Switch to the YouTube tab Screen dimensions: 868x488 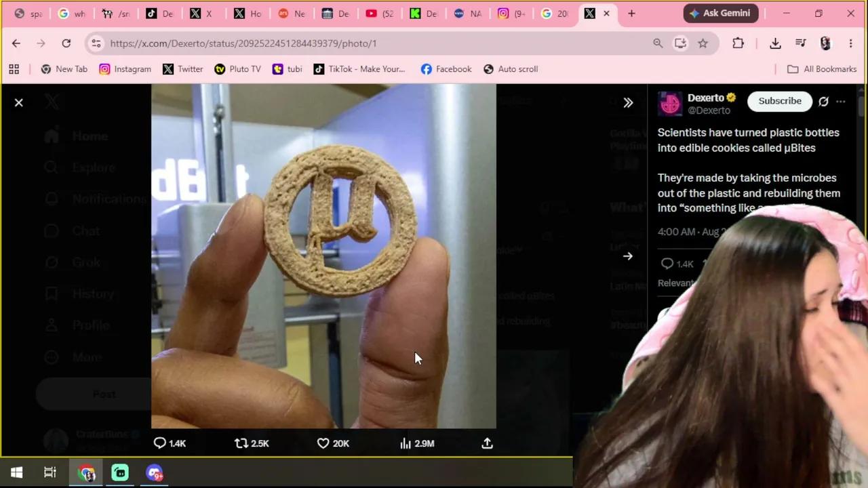click(379, 14)
